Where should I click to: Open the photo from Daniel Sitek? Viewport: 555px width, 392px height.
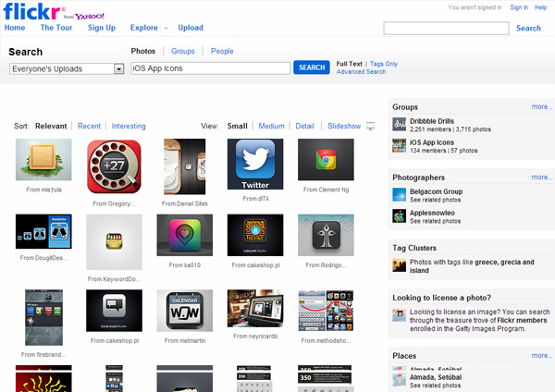(184, 166)
